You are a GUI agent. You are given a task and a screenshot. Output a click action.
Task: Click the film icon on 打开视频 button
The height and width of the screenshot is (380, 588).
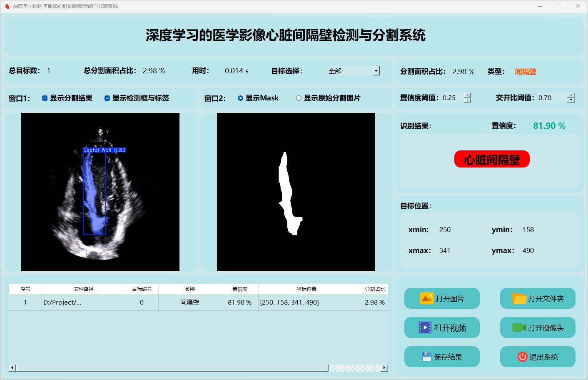coord(425,327)
